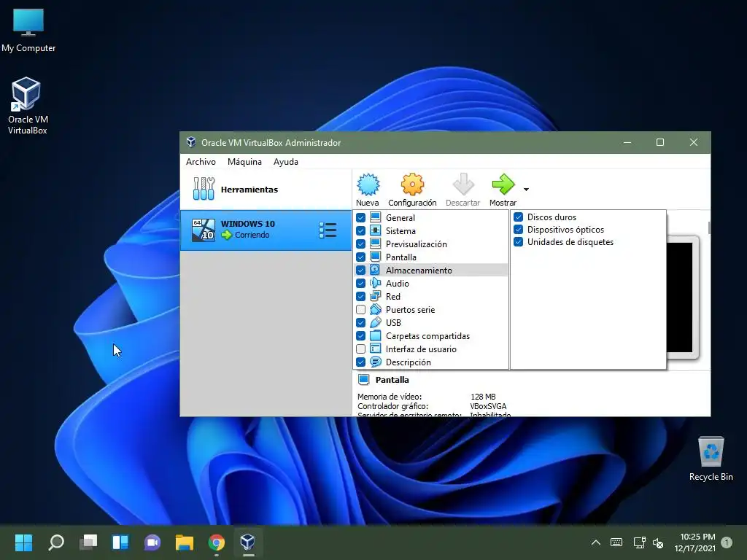
Task: Uncheck the General checkbox
Action: point(360,217)
